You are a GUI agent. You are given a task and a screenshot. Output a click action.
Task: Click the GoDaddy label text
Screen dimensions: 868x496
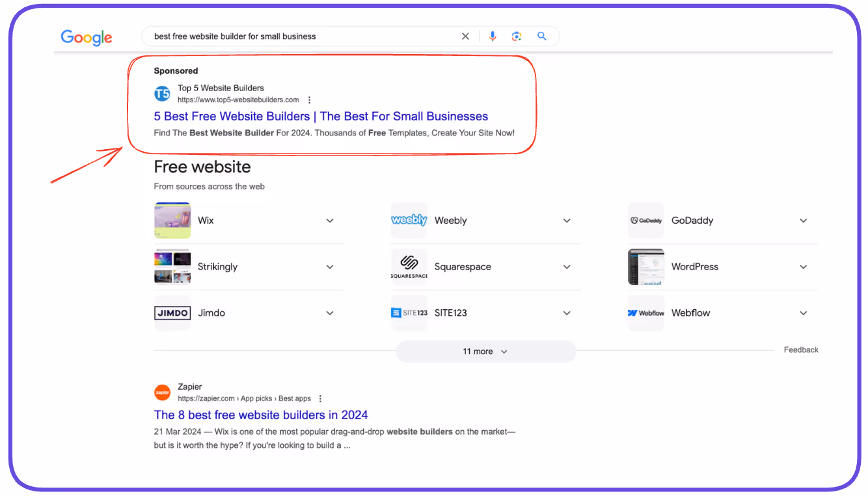[692, 221]
